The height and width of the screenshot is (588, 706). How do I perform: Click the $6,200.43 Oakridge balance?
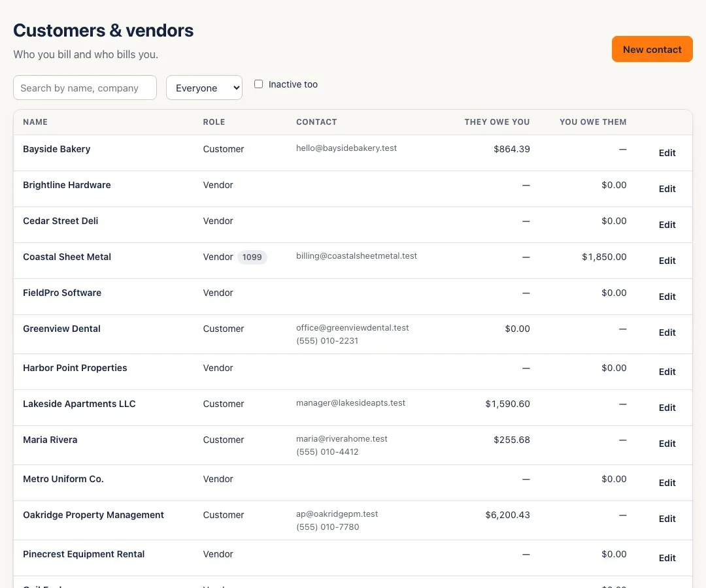(507, 515)
